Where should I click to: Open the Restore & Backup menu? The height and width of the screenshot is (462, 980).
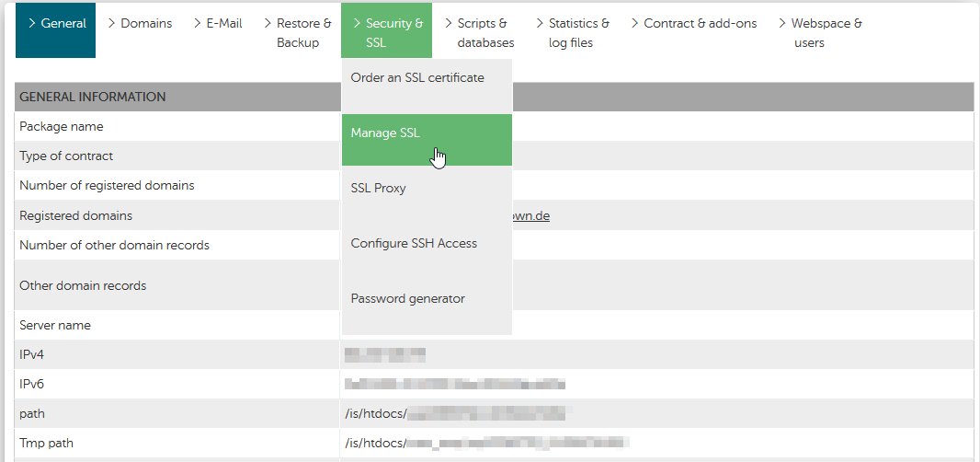(298, 33)
